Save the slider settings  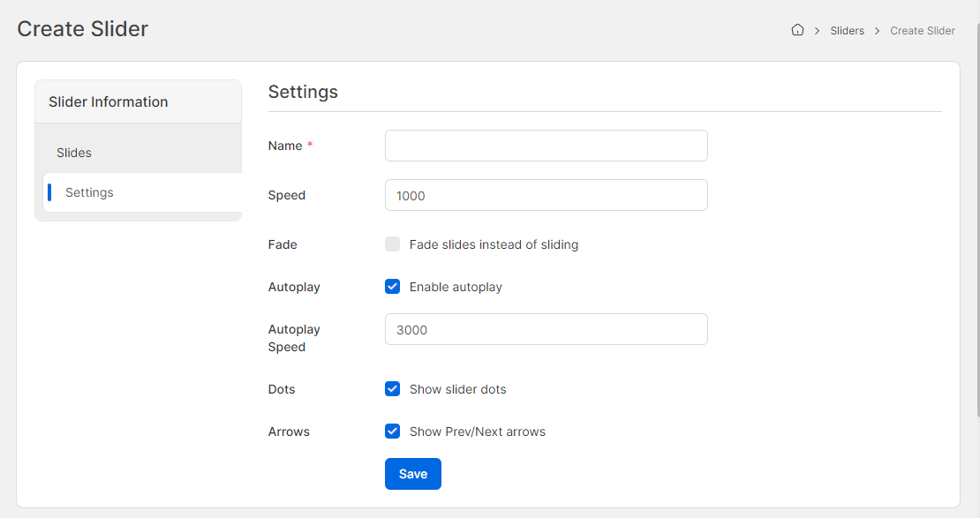[413, 474]
